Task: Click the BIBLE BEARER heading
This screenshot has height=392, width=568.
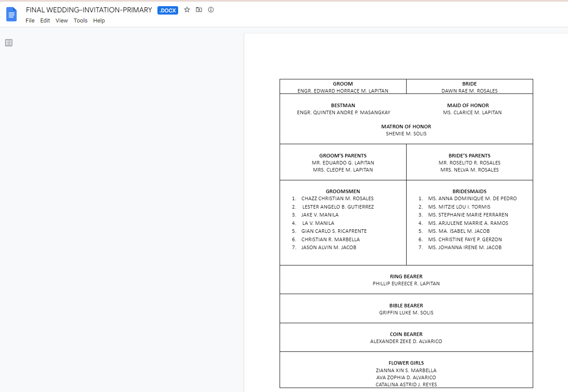Action: coord(406,306)
